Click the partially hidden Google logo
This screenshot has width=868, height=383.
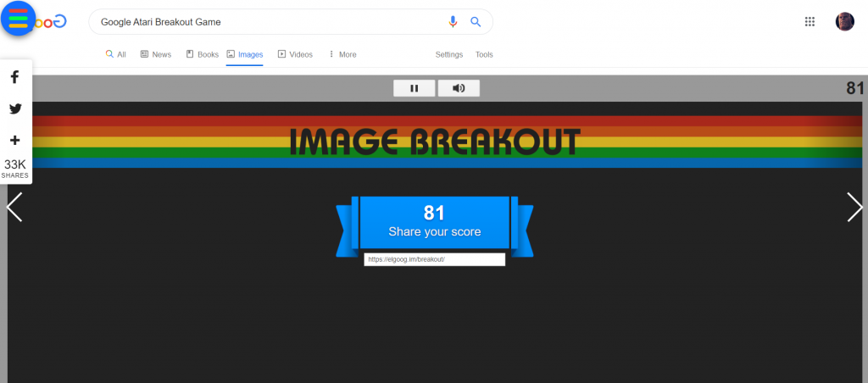pos(51,22)
